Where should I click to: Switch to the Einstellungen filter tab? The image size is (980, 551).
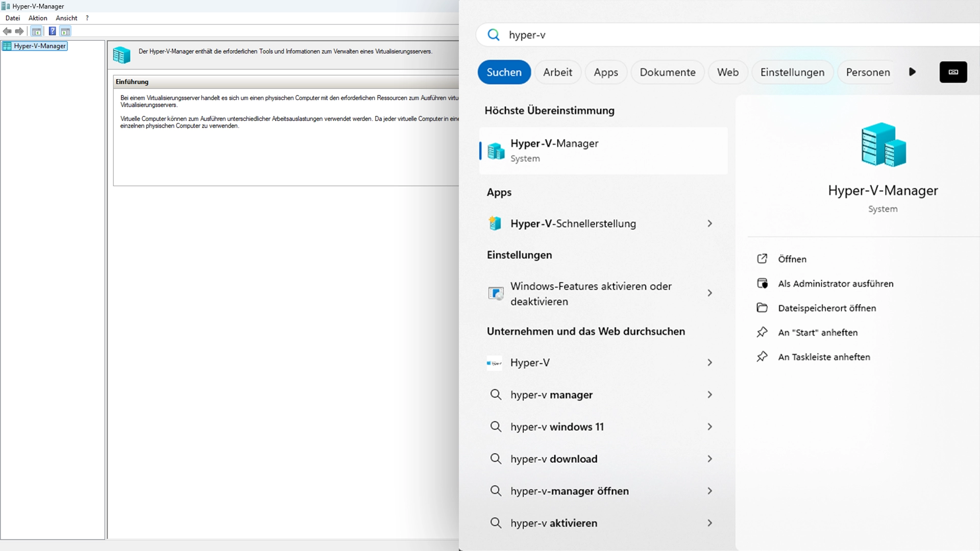[x=792, y=72]
